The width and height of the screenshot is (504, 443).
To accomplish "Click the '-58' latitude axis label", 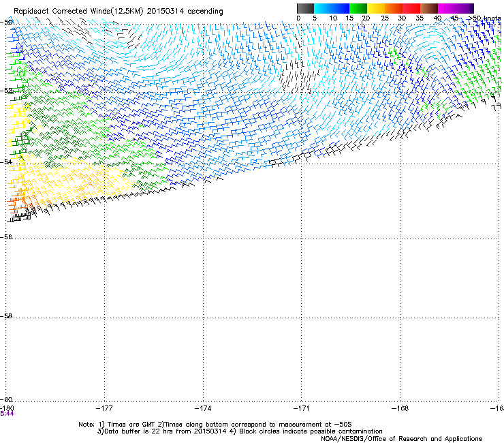I will tap(6, 316).
